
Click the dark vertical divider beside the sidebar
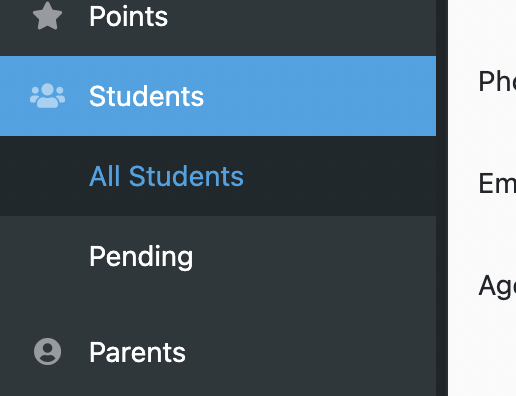point(442,198)
